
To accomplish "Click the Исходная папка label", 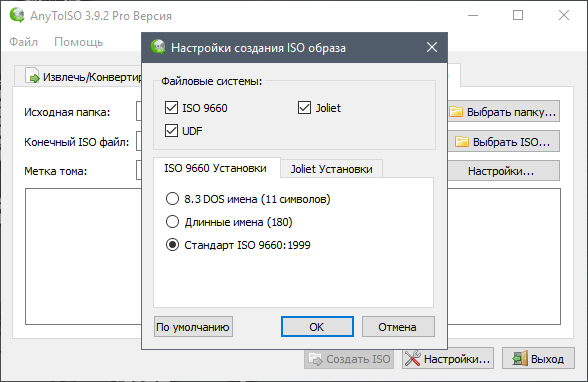I will coord(67,112).
